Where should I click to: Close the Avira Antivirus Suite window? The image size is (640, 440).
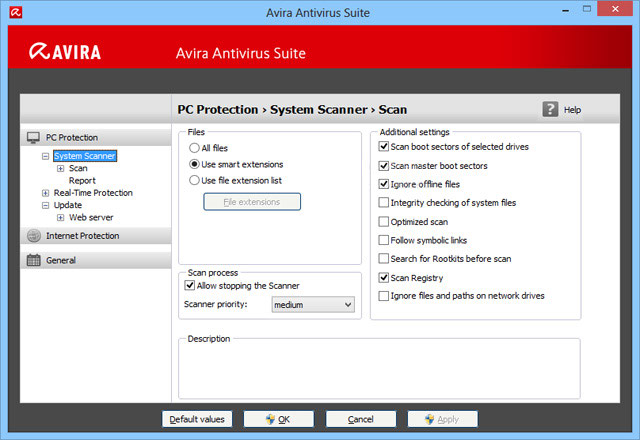[x=615, y=9]
